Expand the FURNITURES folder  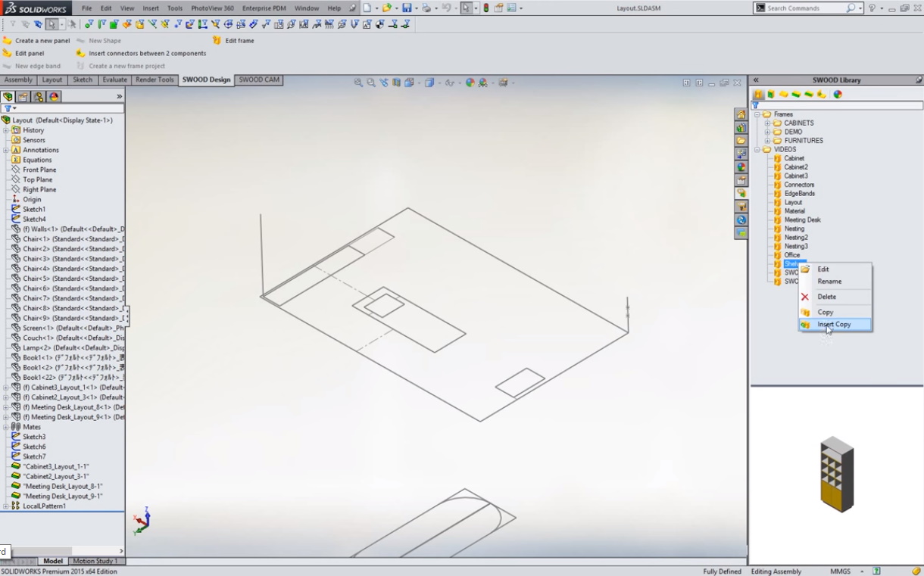tap(767, 141)
